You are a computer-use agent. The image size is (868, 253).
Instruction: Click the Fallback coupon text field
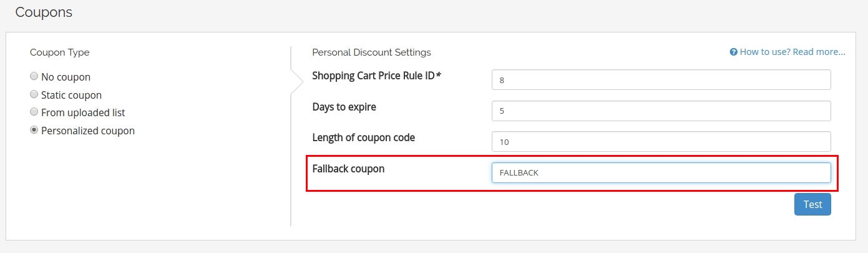click(x=661, y=172)
